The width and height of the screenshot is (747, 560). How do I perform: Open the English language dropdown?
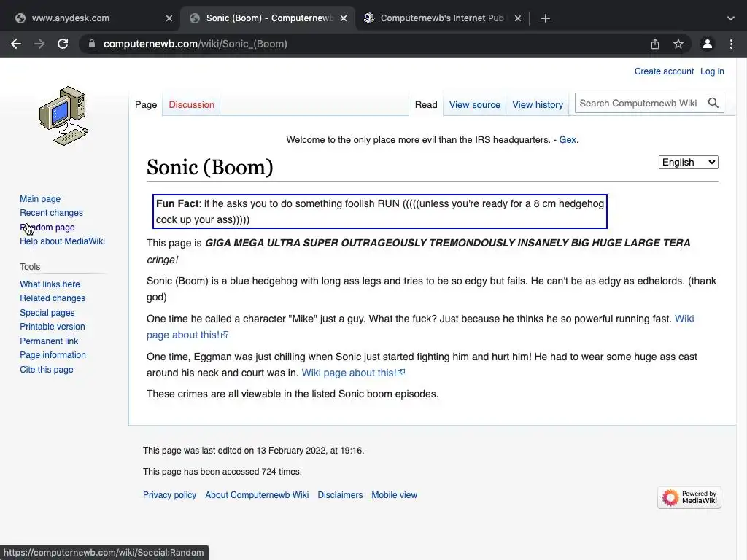[x=688, y=163]
